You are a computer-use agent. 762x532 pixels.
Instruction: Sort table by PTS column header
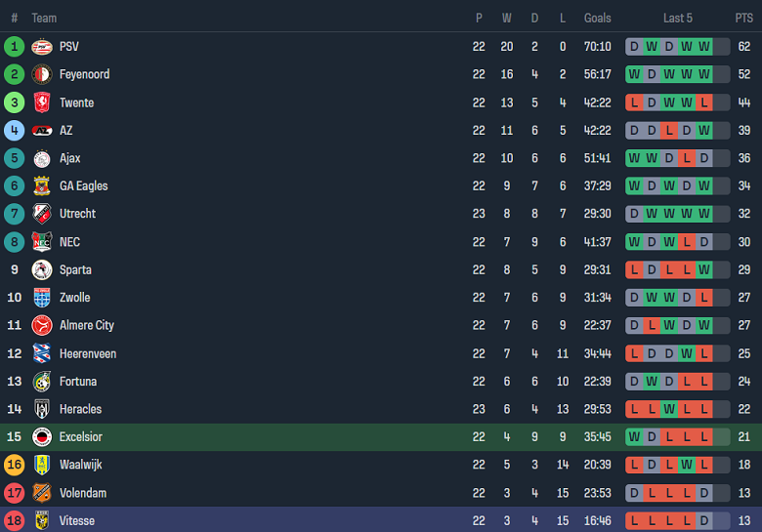pos(743,18)
